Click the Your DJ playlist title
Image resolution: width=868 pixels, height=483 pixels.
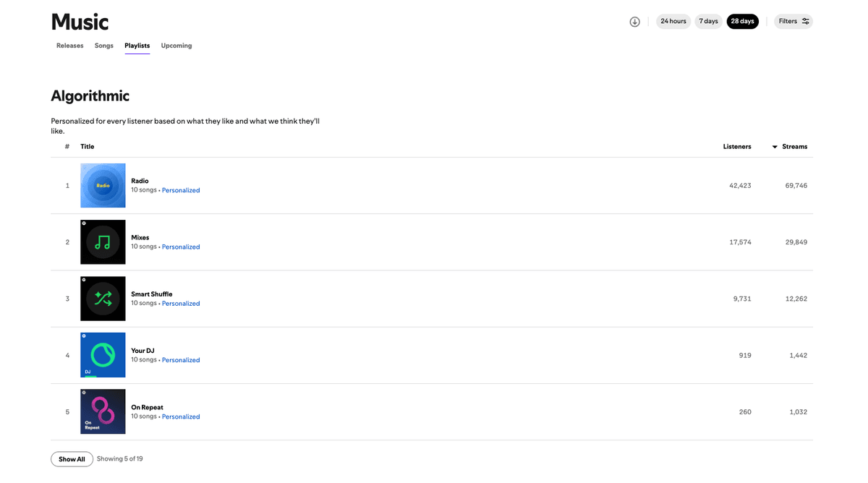pyautogui.click(x=142, y=351)
